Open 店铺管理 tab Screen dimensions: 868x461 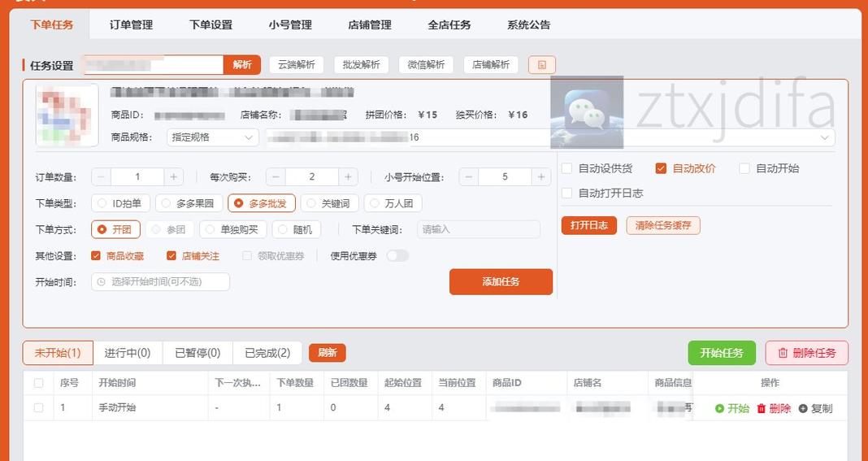[370, 25]
